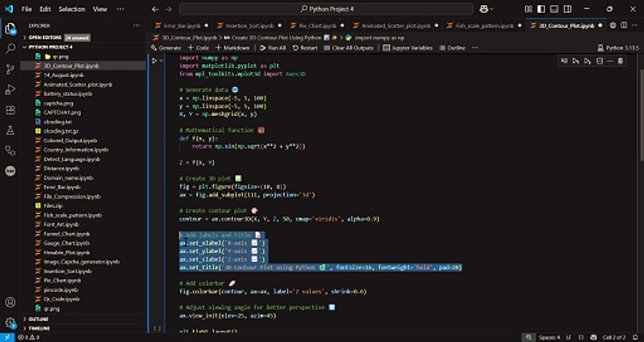The image size is (644, 342).
Task: Toggle the bottom panel visibility
Action: pyautogui.click(x=554, y=9)
